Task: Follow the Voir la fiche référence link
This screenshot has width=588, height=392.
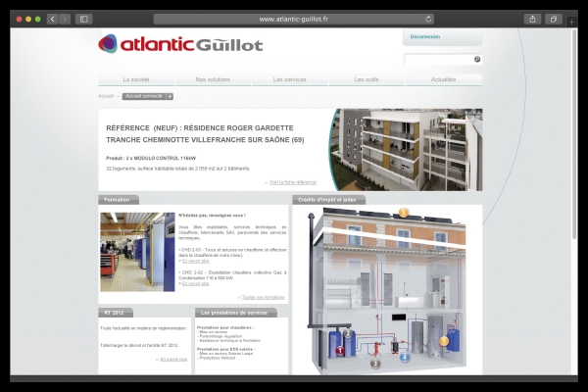Action: pyautogui.click(x=292, y=182)
